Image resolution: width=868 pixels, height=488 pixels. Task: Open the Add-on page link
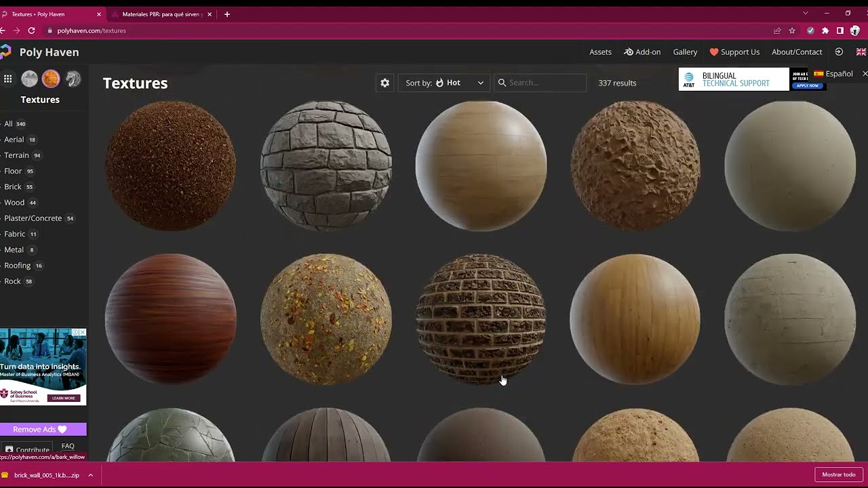[642, 52]
